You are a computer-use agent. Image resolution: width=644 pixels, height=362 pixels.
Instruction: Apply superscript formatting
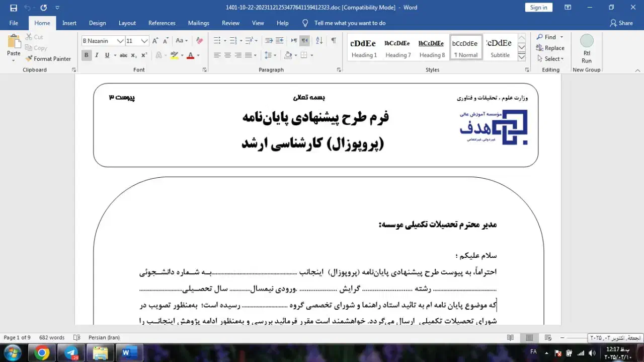(x=144, y=55)
